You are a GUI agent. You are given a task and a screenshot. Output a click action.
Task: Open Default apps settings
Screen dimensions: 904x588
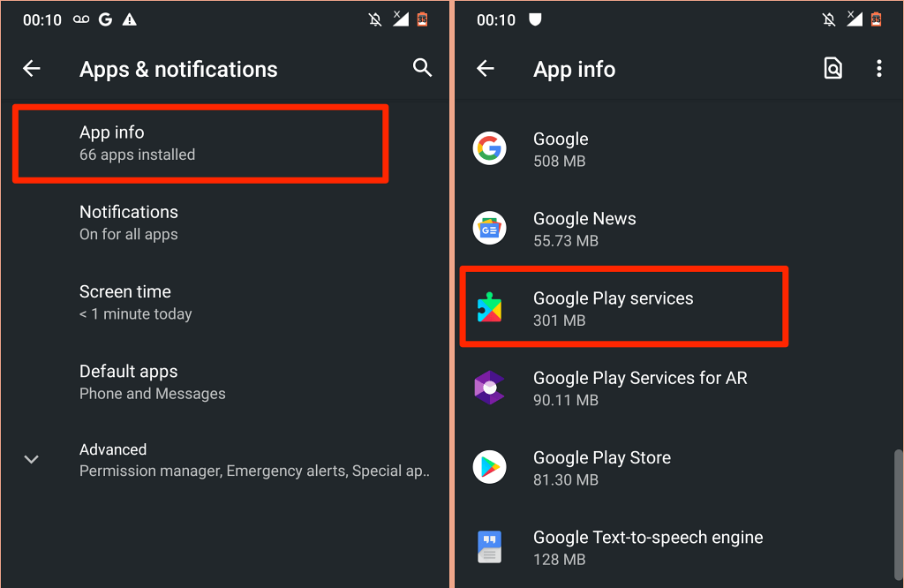coord(152,381)
